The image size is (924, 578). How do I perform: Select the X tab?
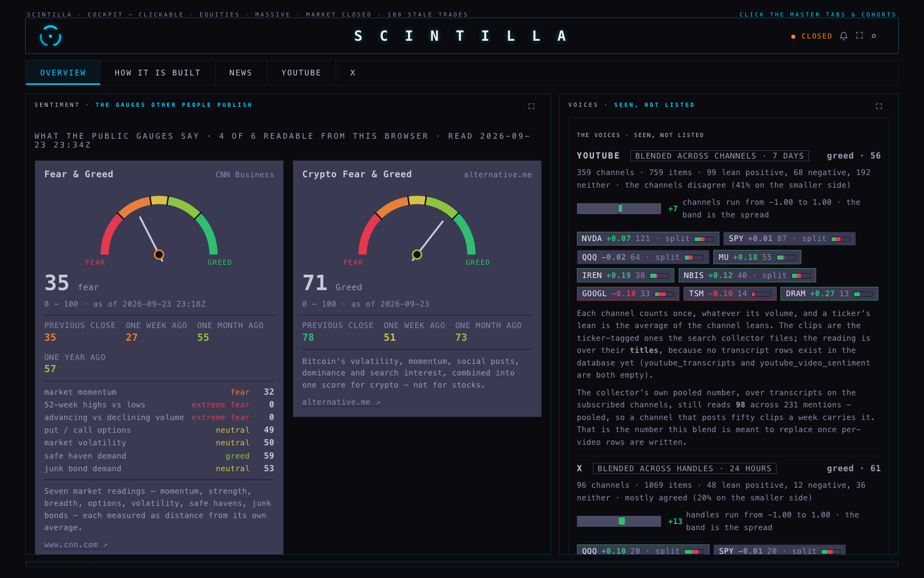353,73
